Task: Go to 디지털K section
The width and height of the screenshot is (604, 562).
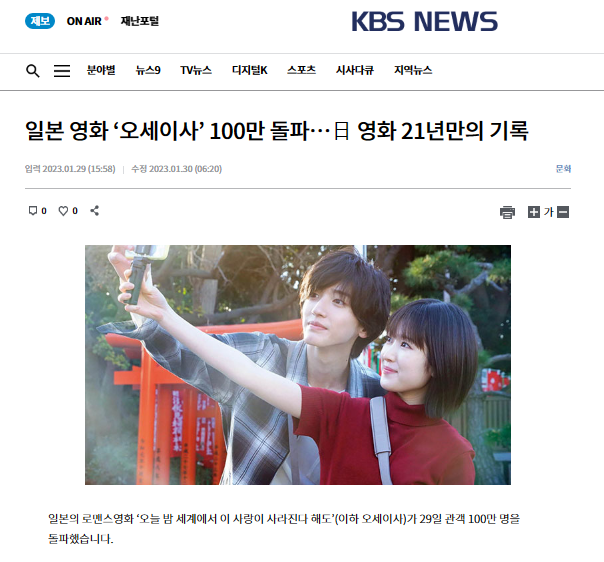Action: coord(250,70)
